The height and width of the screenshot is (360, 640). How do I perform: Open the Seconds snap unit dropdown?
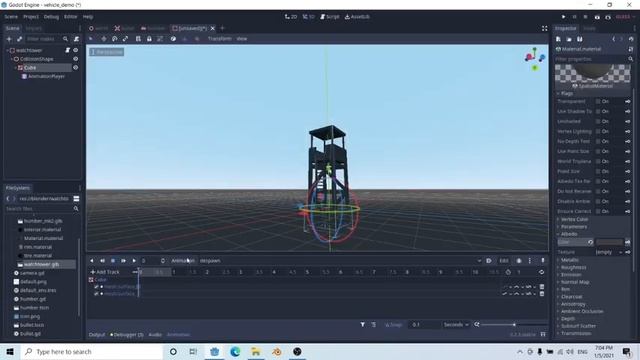point(456,325)
